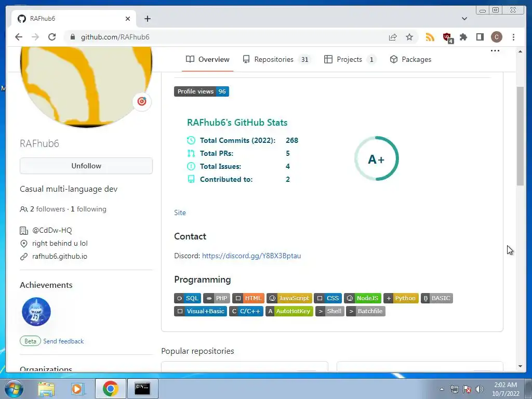Click the Site link

point(180,212)
